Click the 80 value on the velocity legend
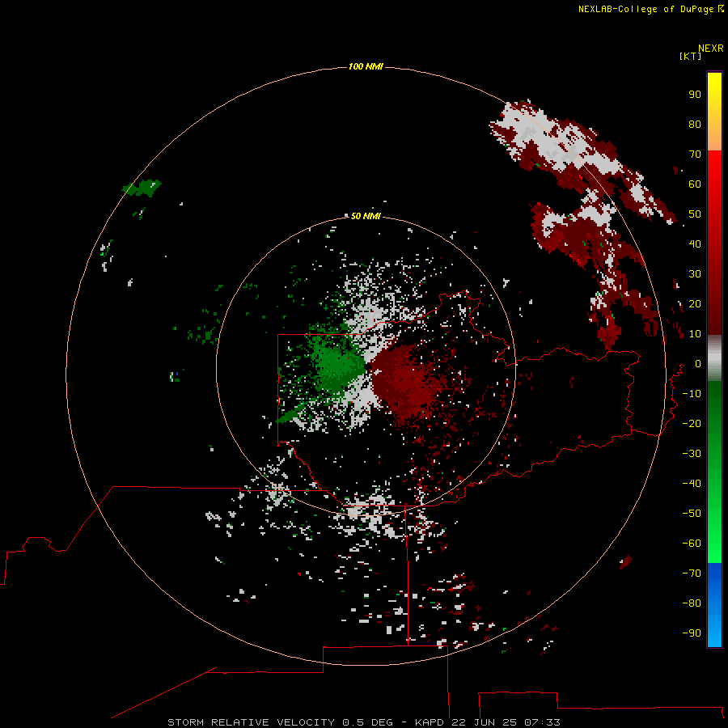 click(x=695, y=125)
